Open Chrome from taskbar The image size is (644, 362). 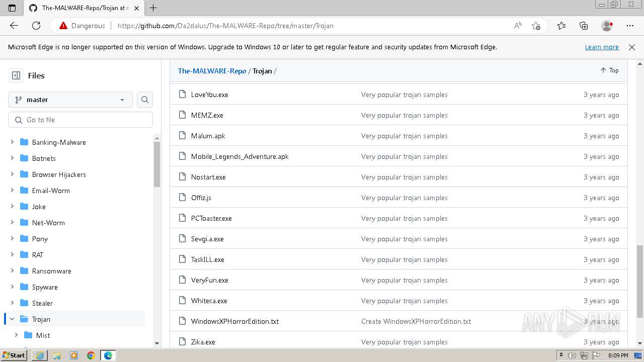(91, 355)
